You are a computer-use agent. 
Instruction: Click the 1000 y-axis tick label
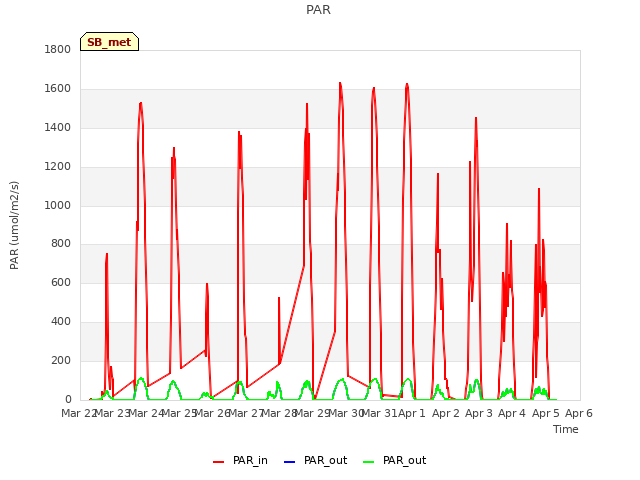(58, 205)
